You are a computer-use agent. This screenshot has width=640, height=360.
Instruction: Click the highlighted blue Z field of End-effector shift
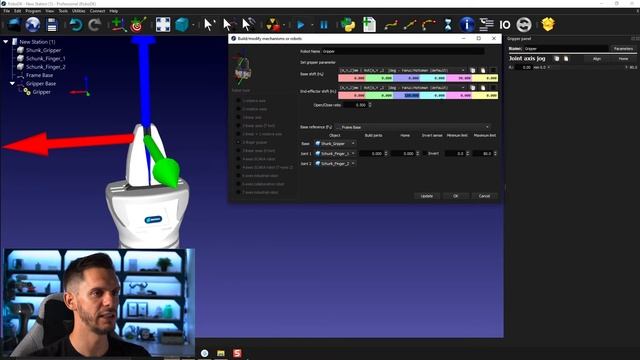click(x=407, y=96)
